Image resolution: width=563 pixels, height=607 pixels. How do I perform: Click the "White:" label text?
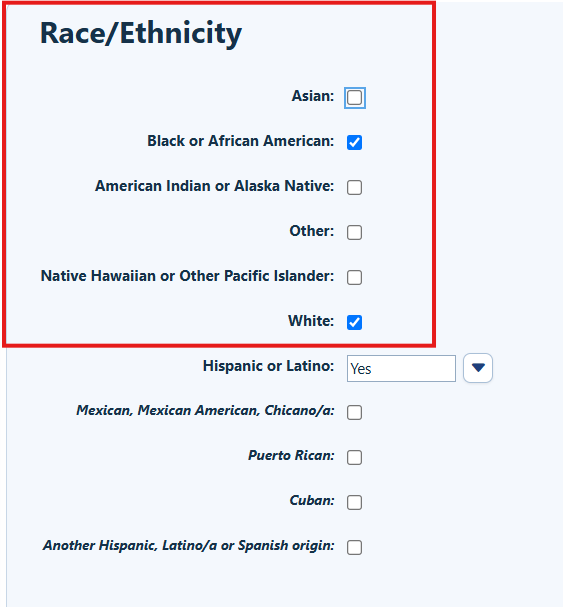[x=311, y=321]
